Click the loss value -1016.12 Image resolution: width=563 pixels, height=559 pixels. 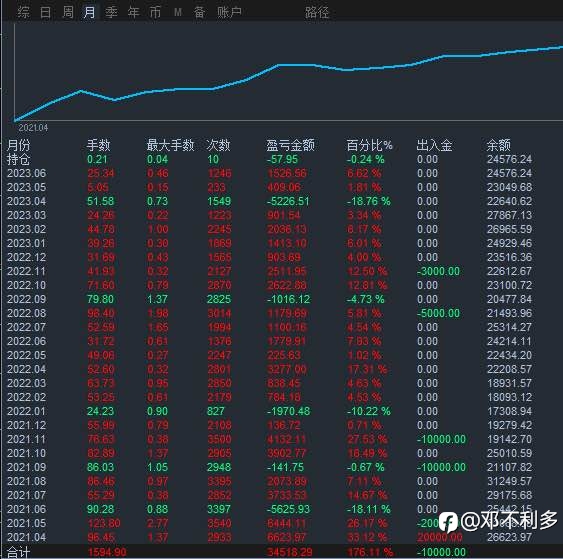click(x=288, y=299)
